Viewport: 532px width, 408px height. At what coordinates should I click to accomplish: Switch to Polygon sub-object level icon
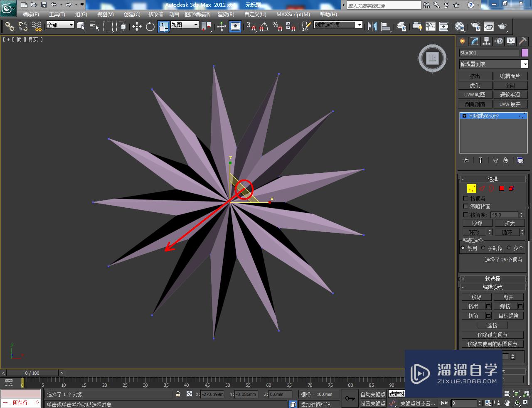[502, 189]
